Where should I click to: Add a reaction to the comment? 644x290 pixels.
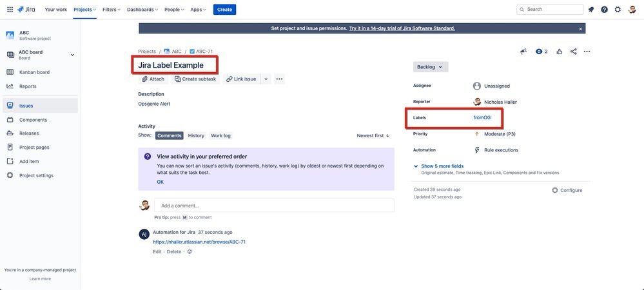point(190,252)
